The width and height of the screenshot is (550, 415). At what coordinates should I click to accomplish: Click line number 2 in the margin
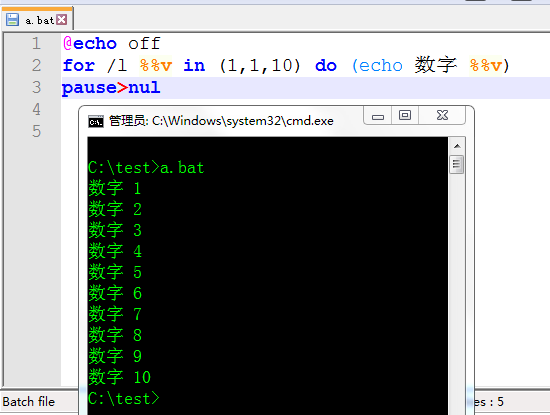coord(36,66)
